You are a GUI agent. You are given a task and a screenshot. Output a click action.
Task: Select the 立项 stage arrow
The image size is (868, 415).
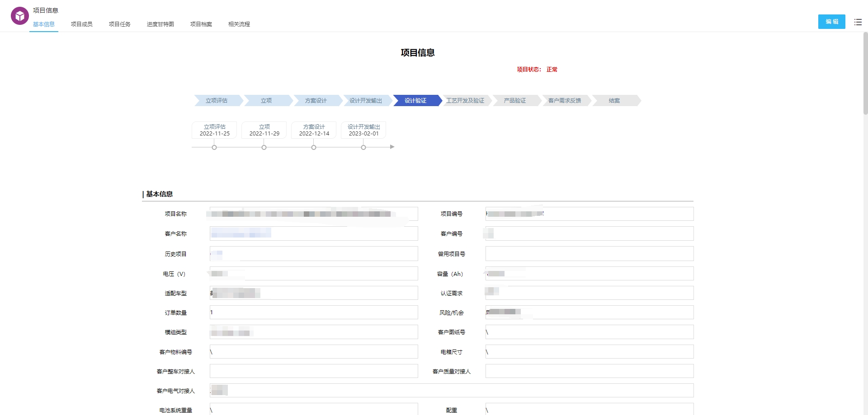pos(268,100)
